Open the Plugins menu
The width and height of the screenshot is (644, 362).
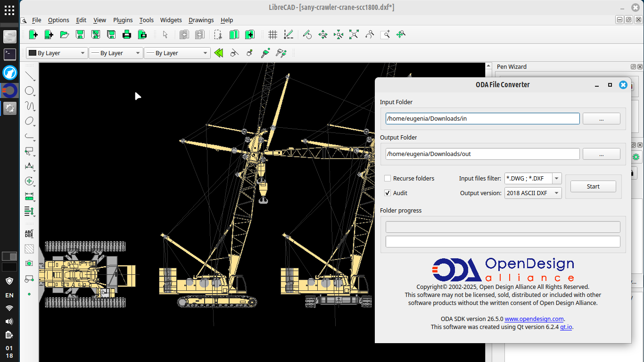pyautogui.click(x=123, y=20)
